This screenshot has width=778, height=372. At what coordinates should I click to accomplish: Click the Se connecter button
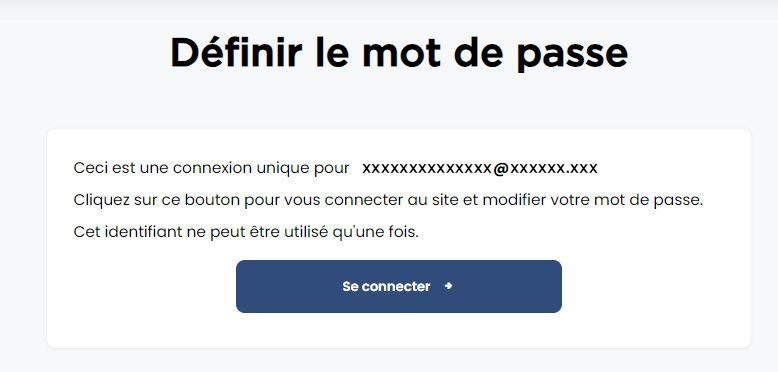(x=398, y=286)
